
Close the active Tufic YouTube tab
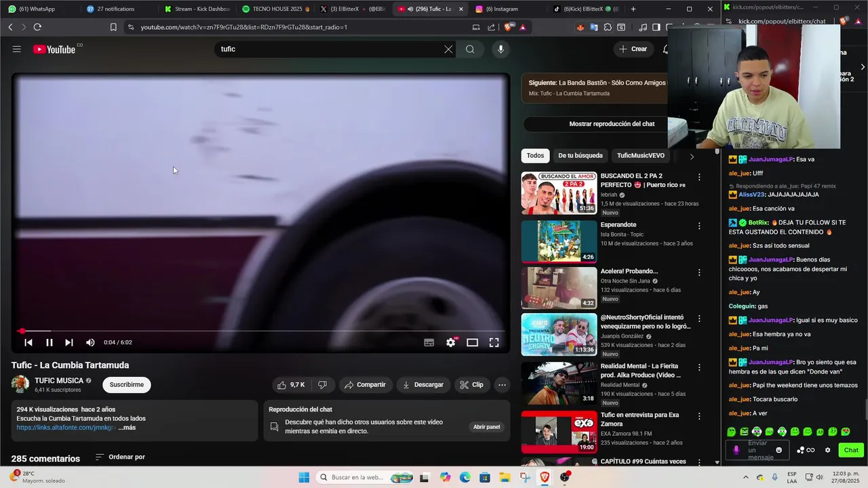[461, 9]
